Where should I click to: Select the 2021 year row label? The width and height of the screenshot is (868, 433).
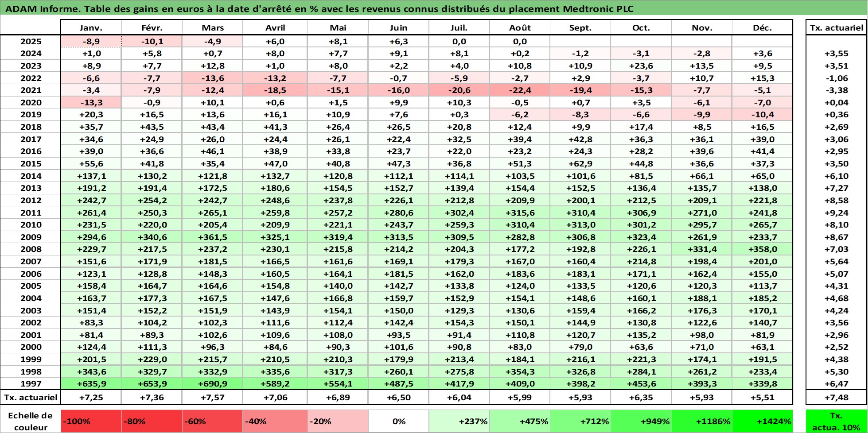(x=31, y=90)
